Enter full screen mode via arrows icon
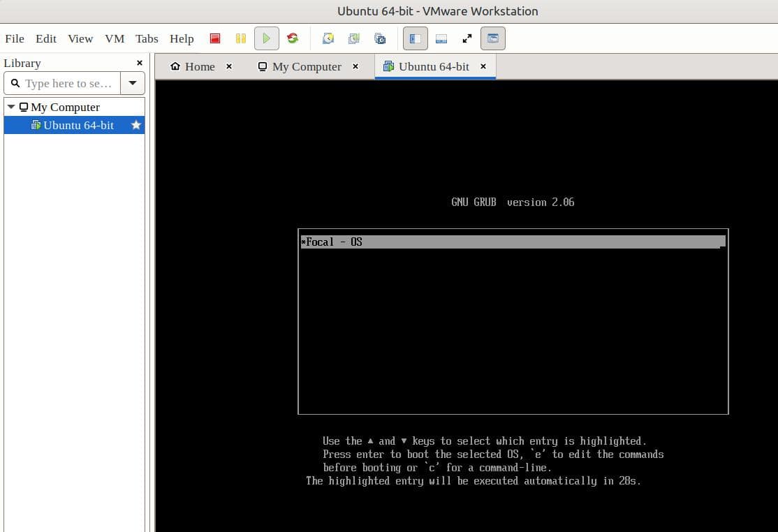 click(x=467, y=38)
